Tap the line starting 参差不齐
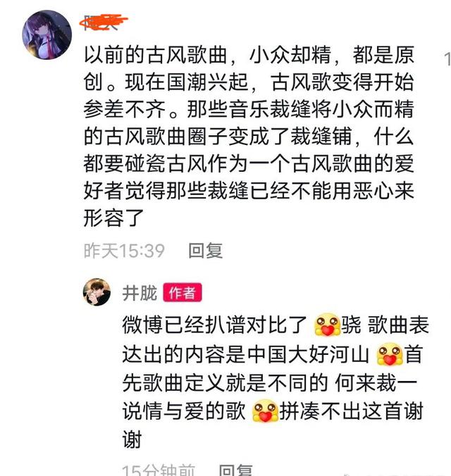This screenshot has height=476, width=451. [x=249, y=109]
